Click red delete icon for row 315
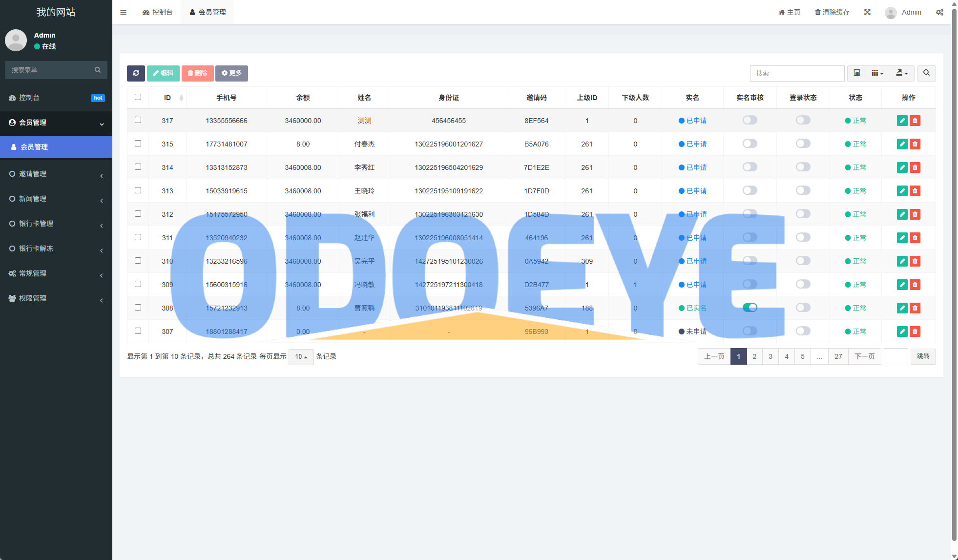Viewport: 958px width, 560px height. click(x=915, y=144)
